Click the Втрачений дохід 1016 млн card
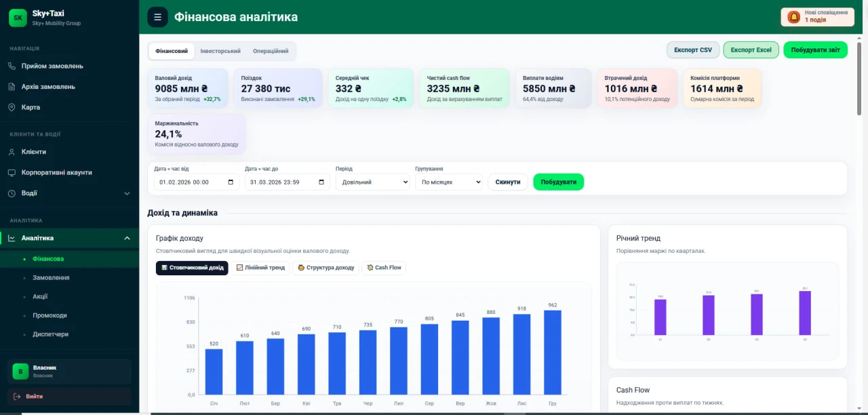The height and width of the screenshot is (415, 868). click(637, 88)
